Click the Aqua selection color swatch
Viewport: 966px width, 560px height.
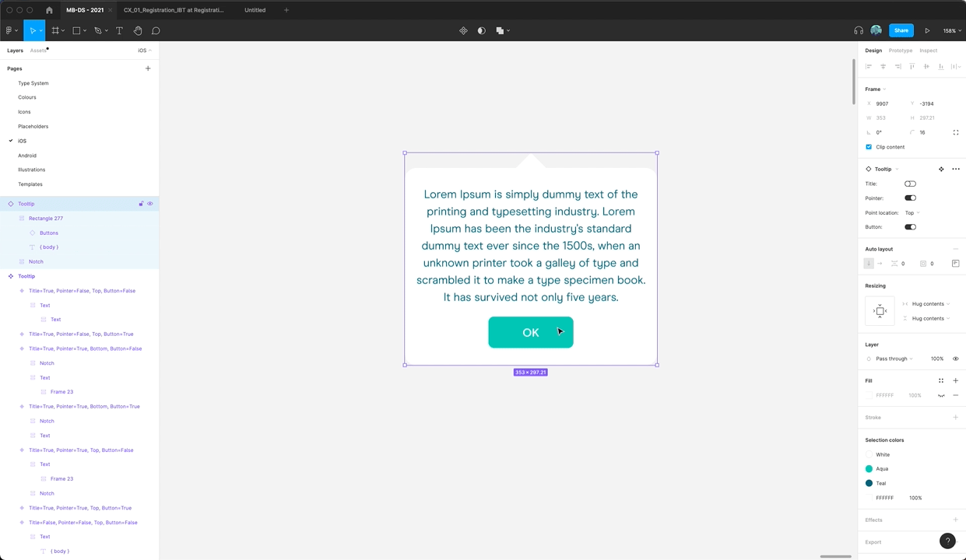(869, 469)
